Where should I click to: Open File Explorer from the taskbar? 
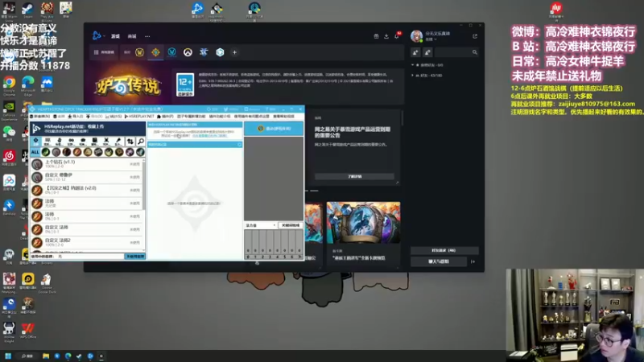46,356
